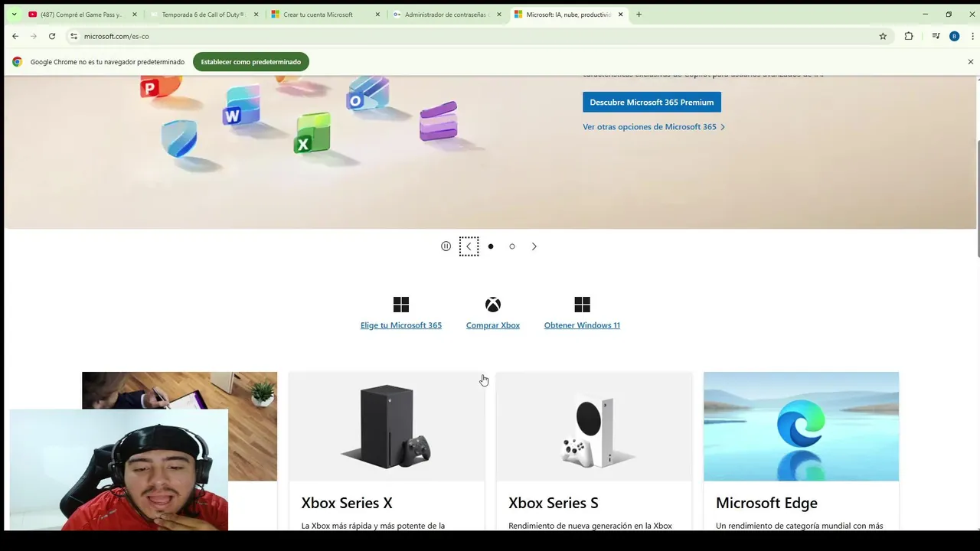Click the Microsoft Edge logo image
This screenshot has height=551, width=980.
tap(801, 426)
